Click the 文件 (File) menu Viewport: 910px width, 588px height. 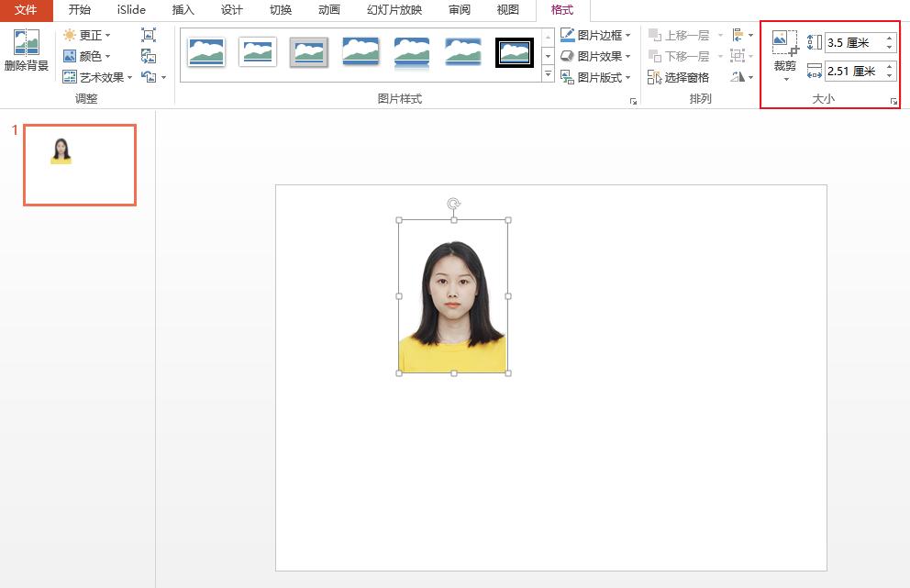27,10
